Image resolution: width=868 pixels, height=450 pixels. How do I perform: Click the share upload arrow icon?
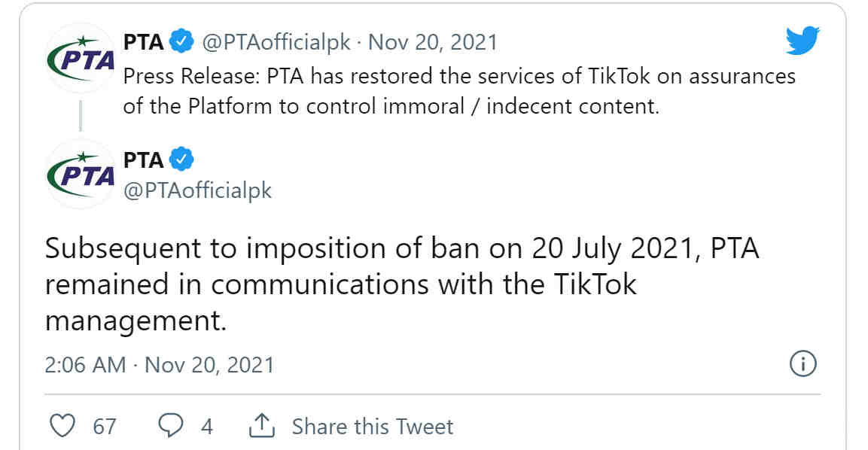[262, 425]
